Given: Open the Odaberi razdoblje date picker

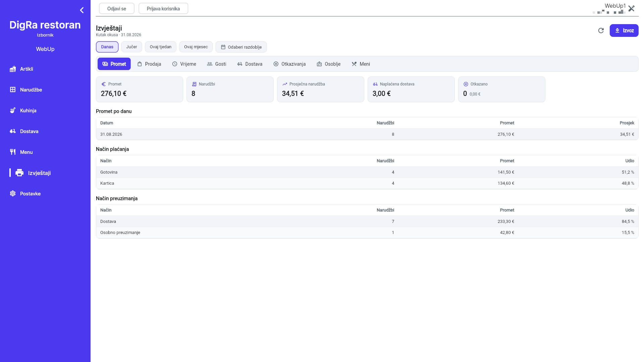Looking at the screenshot, I should point(241,47).
